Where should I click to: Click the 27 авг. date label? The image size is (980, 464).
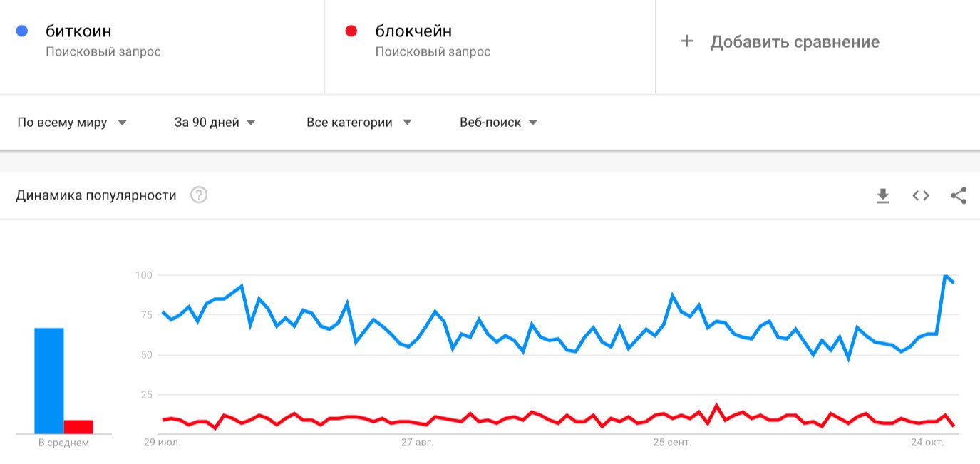pyautogui.click(x=417, y=443)
